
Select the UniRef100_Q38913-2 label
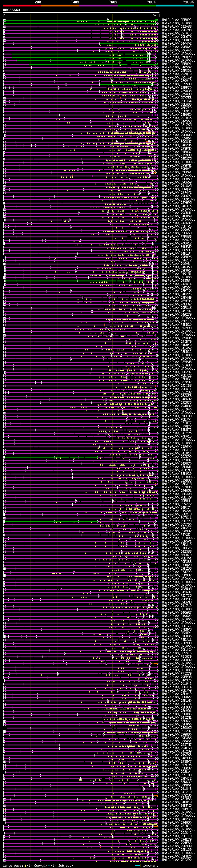tap(179, 200)
